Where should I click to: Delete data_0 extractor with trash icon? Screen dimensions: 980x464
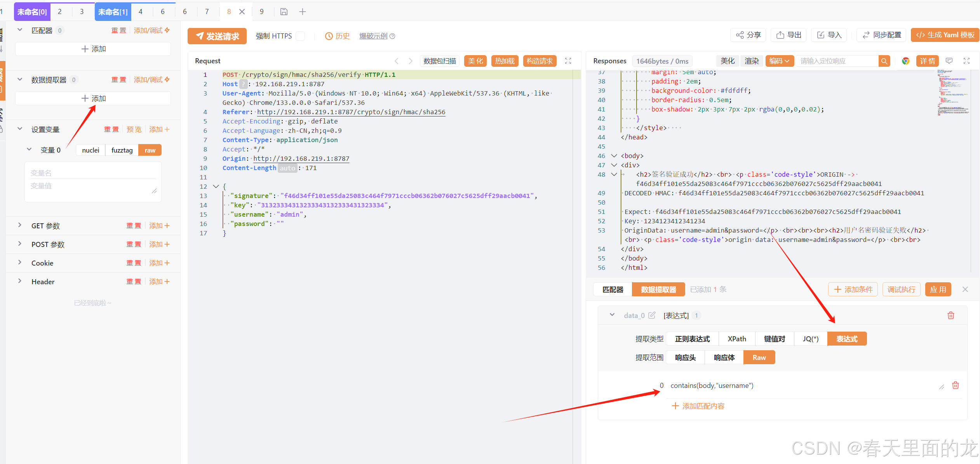[x=950, y=315]
